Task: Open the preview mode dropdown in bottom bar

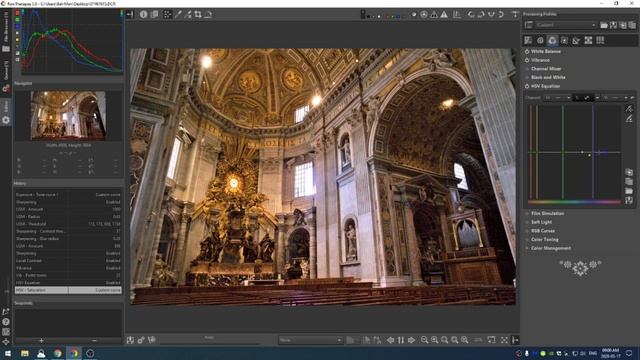Action: [x=310, y=340]
